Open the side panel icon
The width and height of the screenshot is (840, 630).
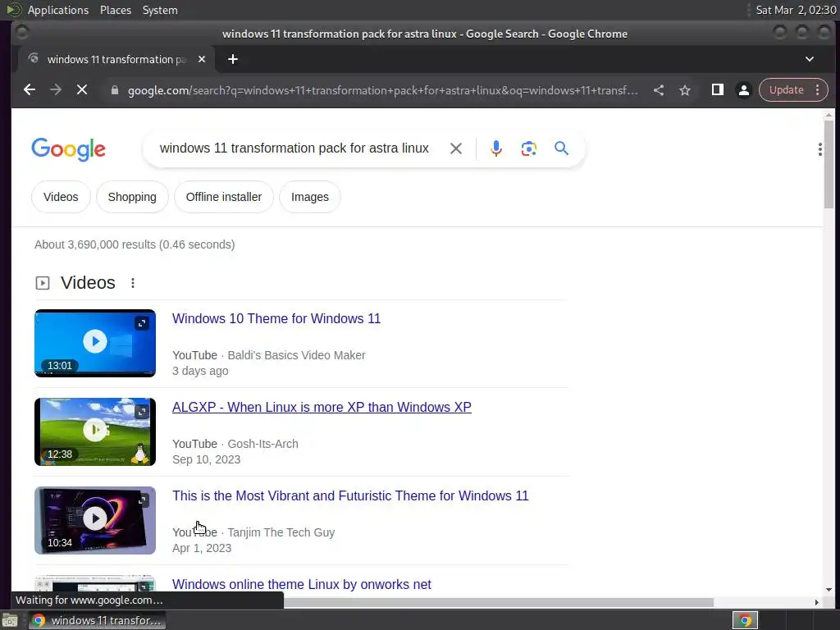pyautogui.click(x=717, y=90)
